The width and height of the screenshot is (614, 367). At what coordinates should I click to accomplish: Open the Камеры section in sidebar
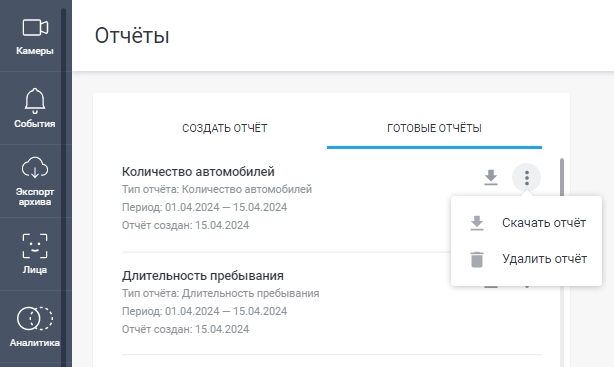35,36
